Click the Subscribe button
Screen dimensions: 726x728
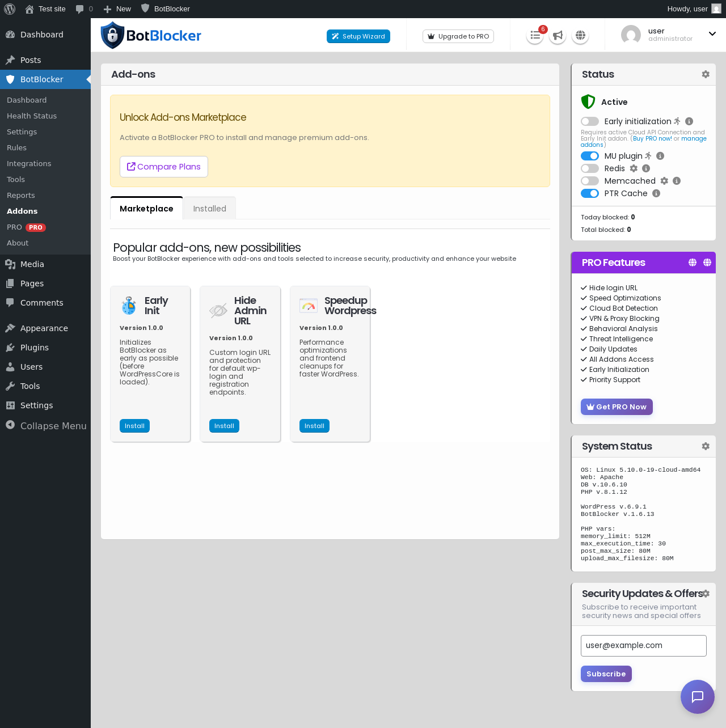coord(606,674)
